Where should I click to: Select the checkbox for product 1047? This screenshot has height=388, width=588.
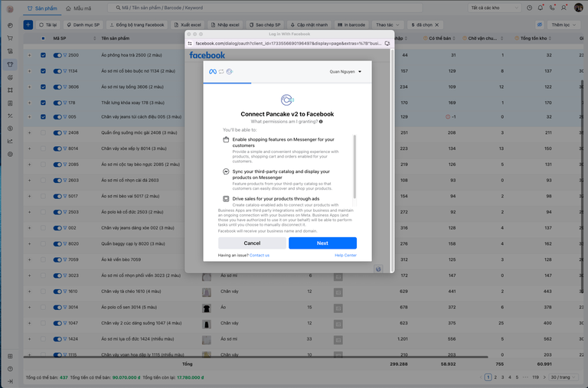click(x=43, y=322)
